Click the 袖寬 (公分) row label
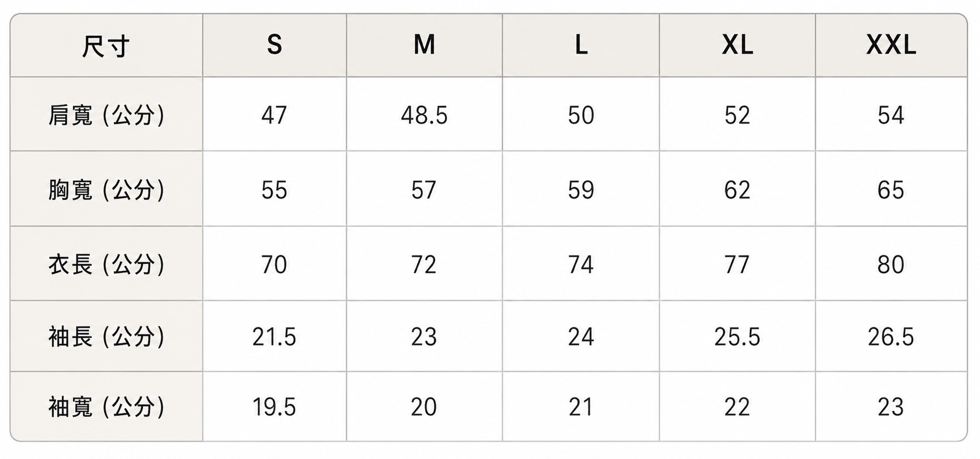Viewport: 980px width, 459px height. pyautogui.click(x=106, y=407)
